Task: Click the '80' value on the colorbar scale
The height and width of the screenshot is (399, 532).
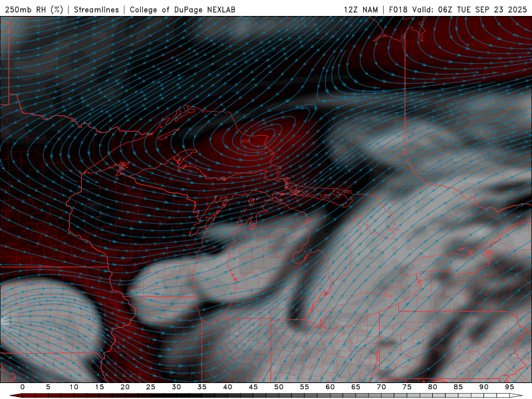Action: (432, 387)
